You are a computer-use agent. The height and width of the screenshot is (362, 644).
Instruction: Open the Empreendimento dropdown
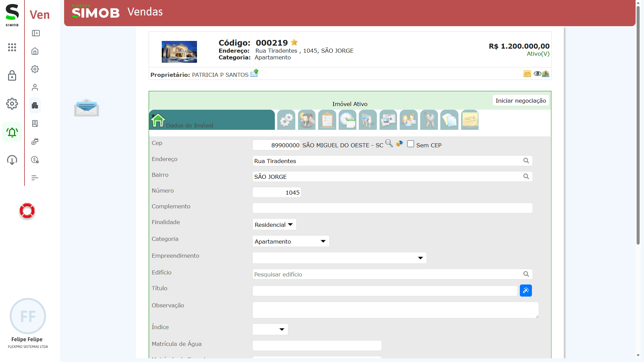(339, 258)
